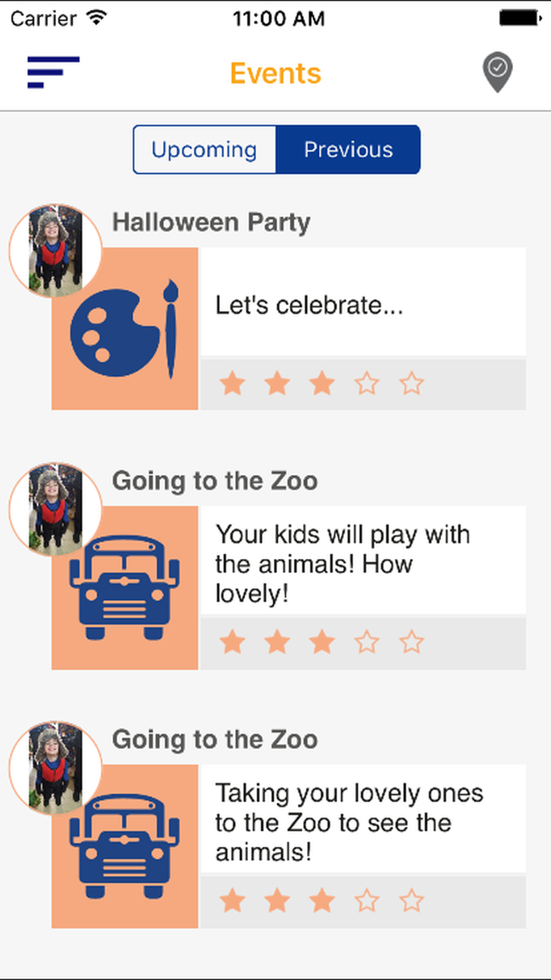Rate Halloween Party five stars
This screenshot has width=551, height=980.
click(411, 384)
